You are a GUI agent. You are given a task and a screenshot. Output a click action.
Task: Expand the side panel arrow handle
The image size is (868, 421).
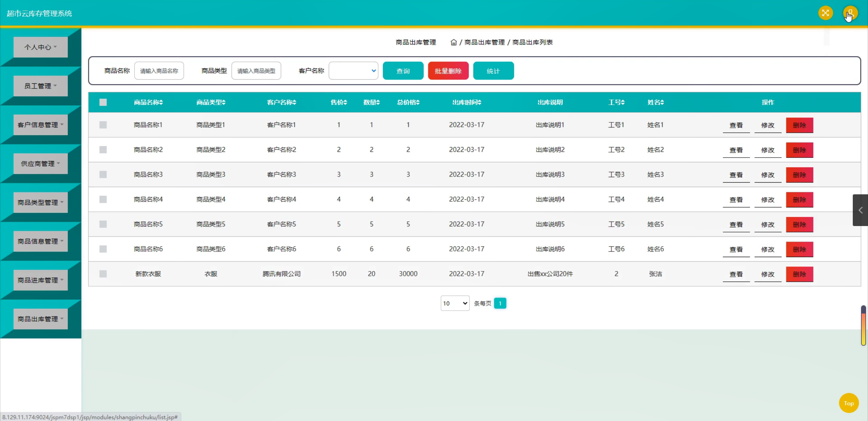[860, 210]
